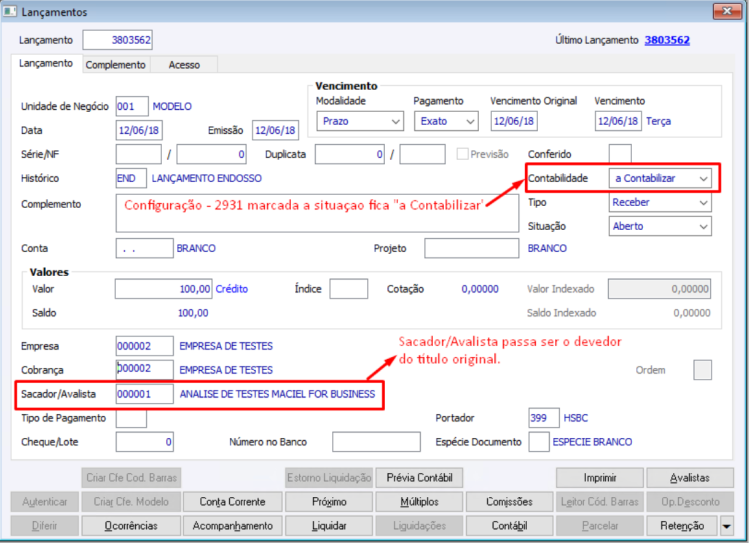
Task: Open the Último Lançamento 3803562 link
Action: pos(667,40)
